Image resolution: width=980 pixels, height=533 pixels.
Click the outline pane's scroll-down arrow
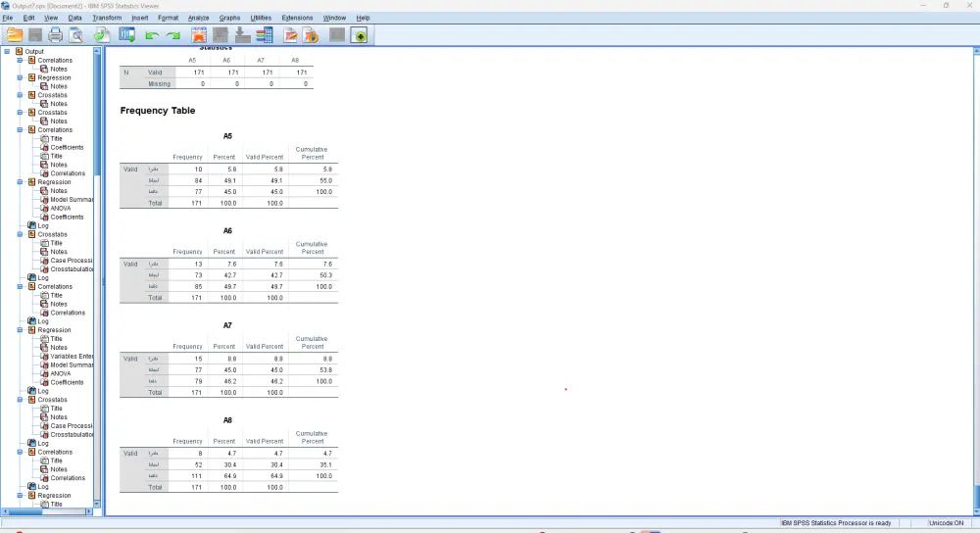click(97, 504)
